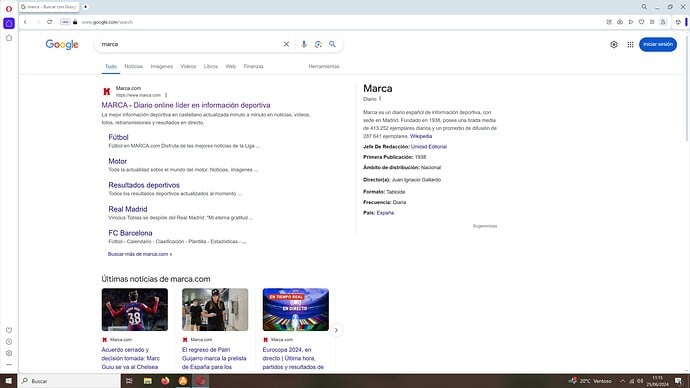Open the Opera main menu logo
690x388 pixels.
pyautogui.click(x=9, y=8)
